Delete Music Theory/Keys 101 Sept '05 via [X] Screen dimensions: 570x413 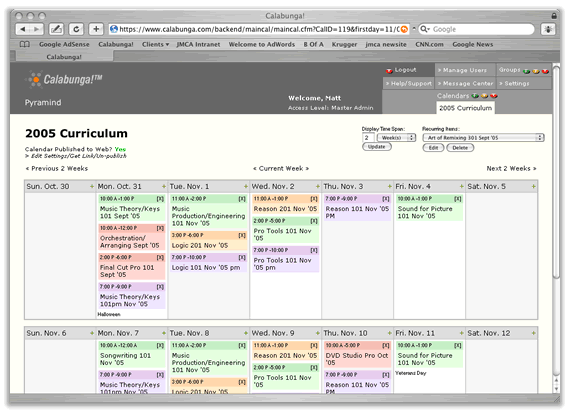click(x=160, y=199)
